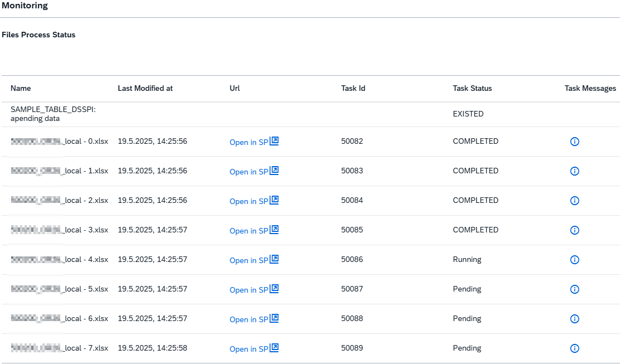Open info icon for task 50087
The width and height of the screenshot is (620, 364).
pos(575,289)
